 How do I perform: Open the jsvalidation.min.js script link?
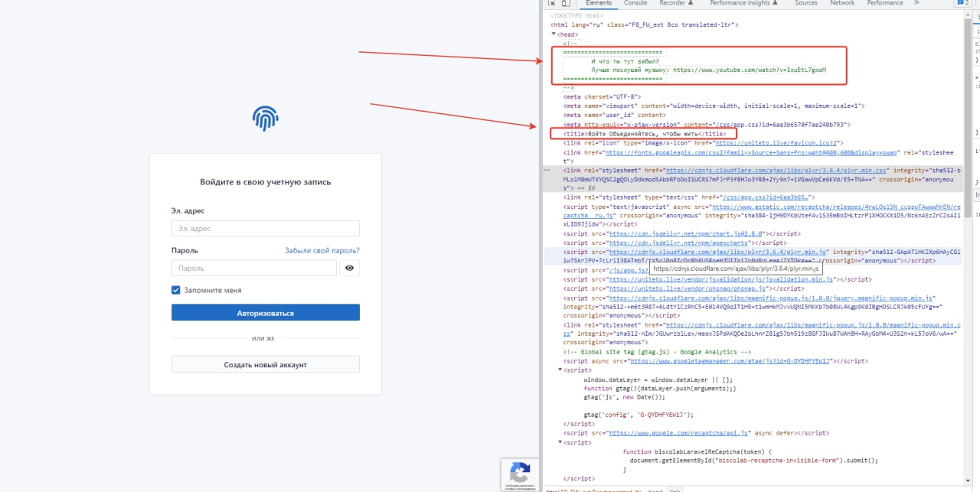[x=721, y=279]
